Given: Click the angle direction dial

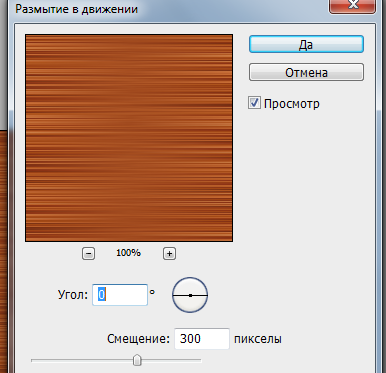Looking at the screenshot, I should click(x=190, y=295).
